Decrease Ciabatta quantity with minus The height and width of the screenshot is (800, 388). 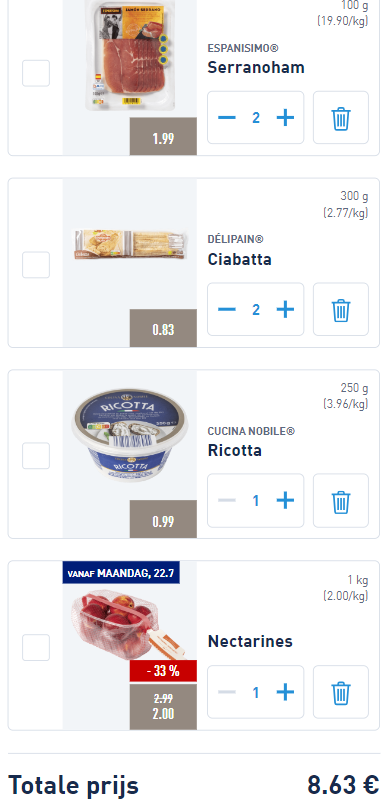pos(227,309)
